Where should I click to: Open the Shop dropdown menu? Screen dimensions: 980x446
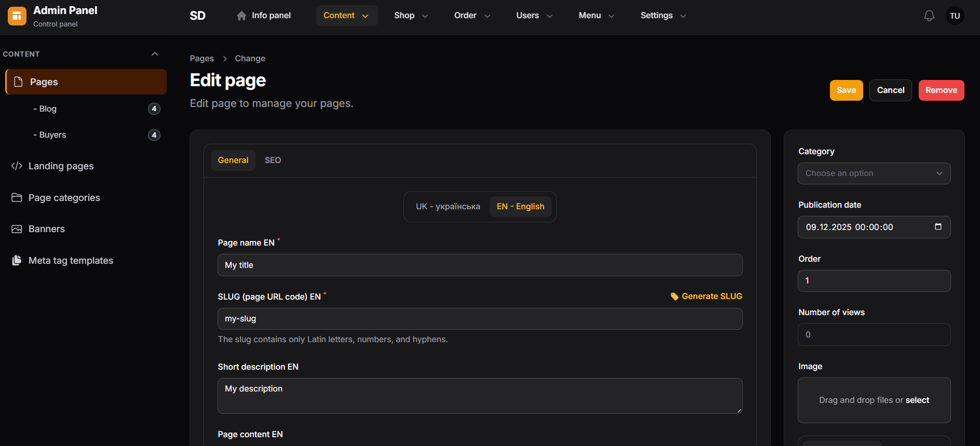point(411,16)
